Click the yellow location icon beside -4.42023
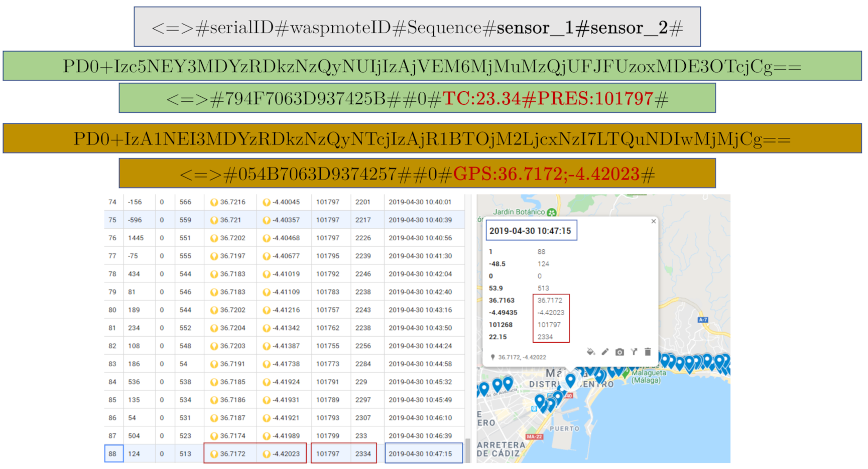 point(267,454)
